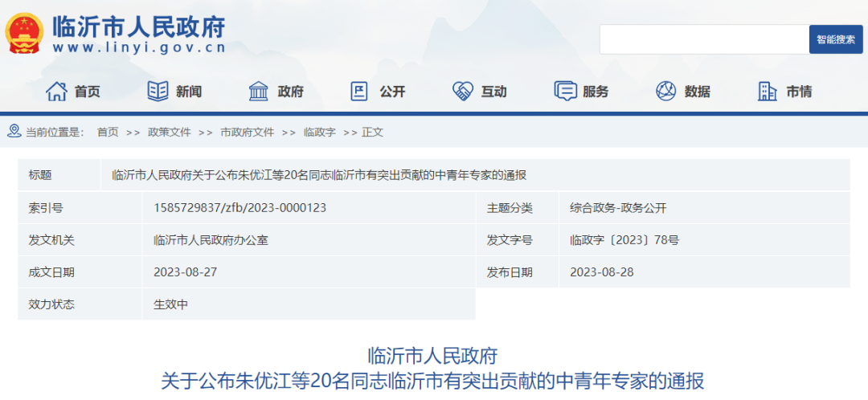Click the 成文日期 label cell

[x=80, y=272]
